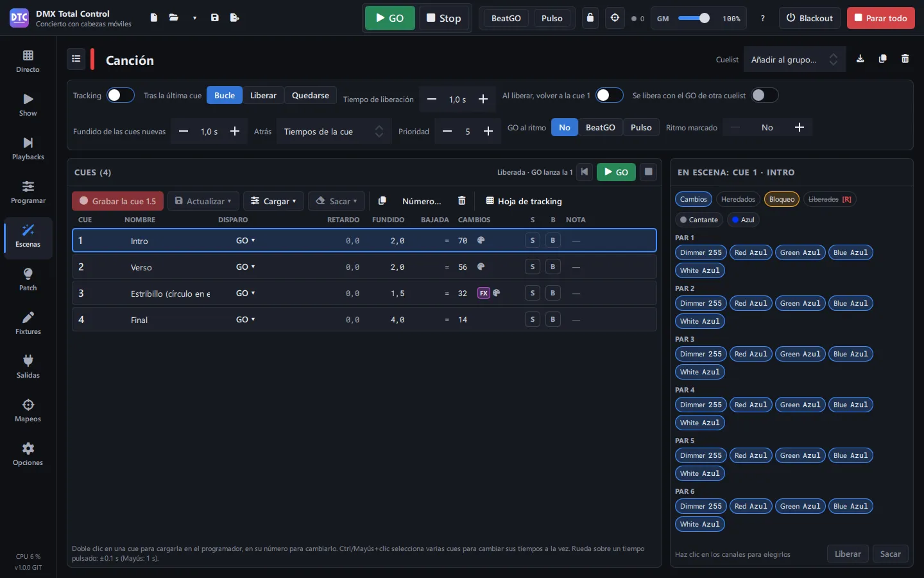Switch to the Bloqueo filter
924x578 pixels.
point(782,199)
